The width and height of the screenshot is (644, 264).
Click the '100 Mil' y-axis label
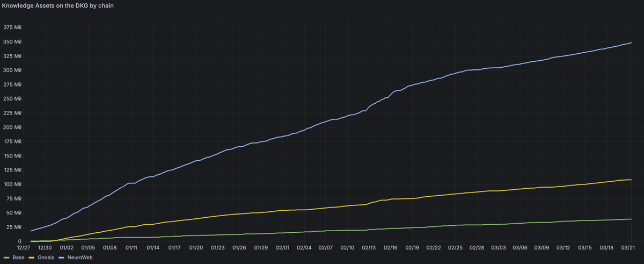(x=12, y=184)
